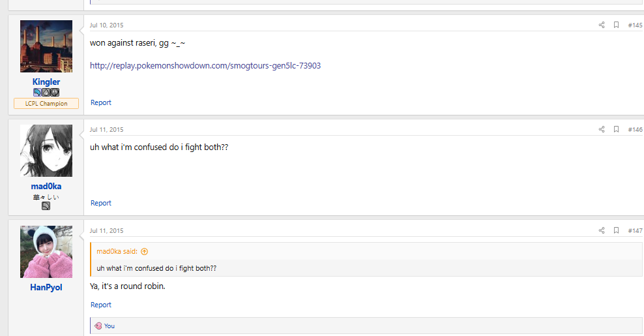Report mad0ka's post

coord(101,203)
